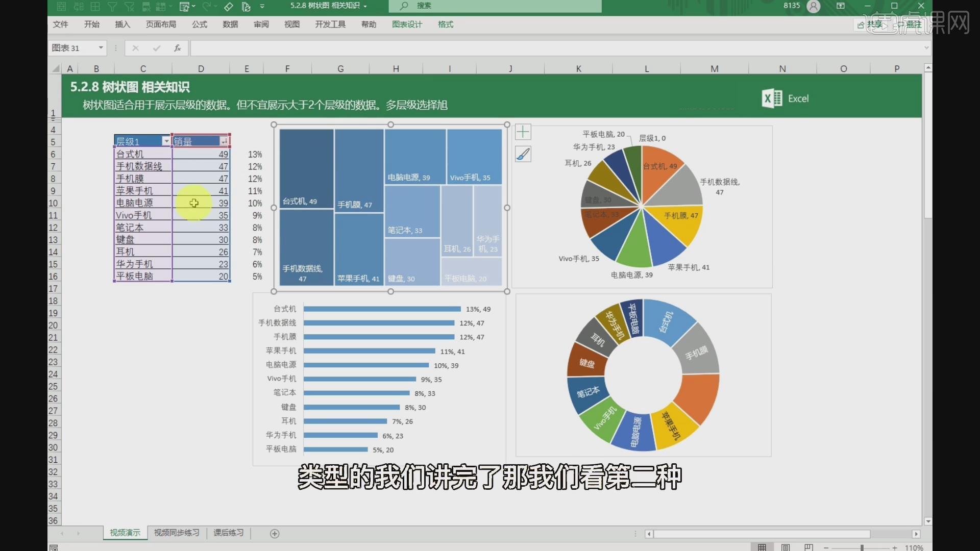Viewport: 980px width, 551px height.
Task: Open the 开发工具 ribbon tab
Action: click(330, 24)
